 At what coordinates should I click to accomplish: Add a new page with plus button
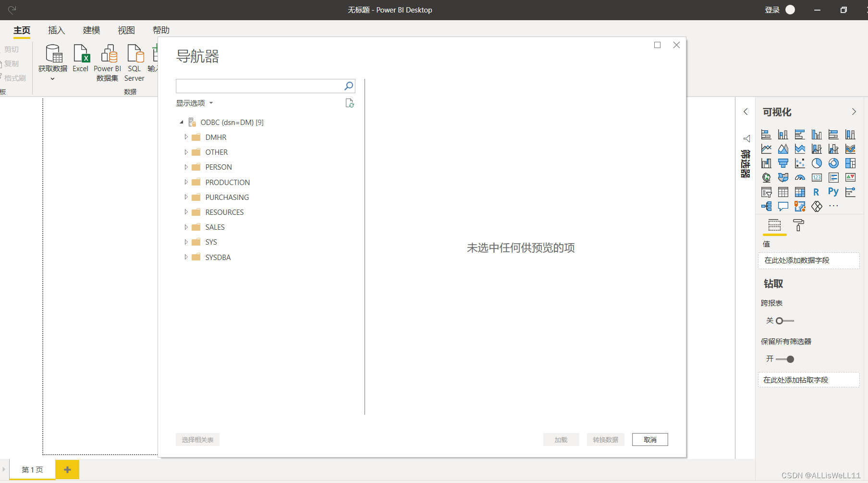tap(67, 470)
